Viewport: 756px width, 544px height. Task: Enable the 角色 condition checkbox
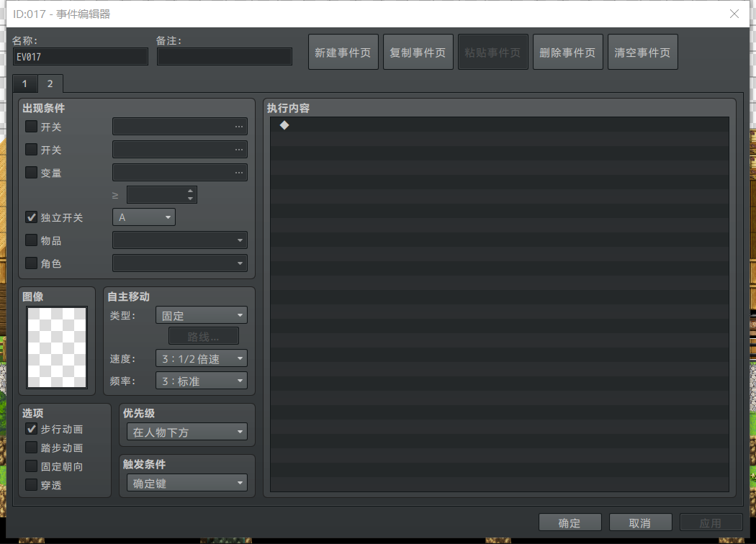(32, 263)
